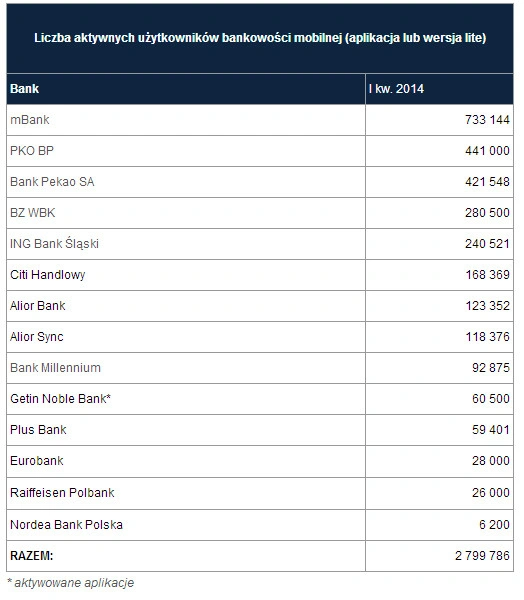The height and width of the screenshot is (600, 524).
Task: Click Getin Noble Bank* entry
Action: 60,399
